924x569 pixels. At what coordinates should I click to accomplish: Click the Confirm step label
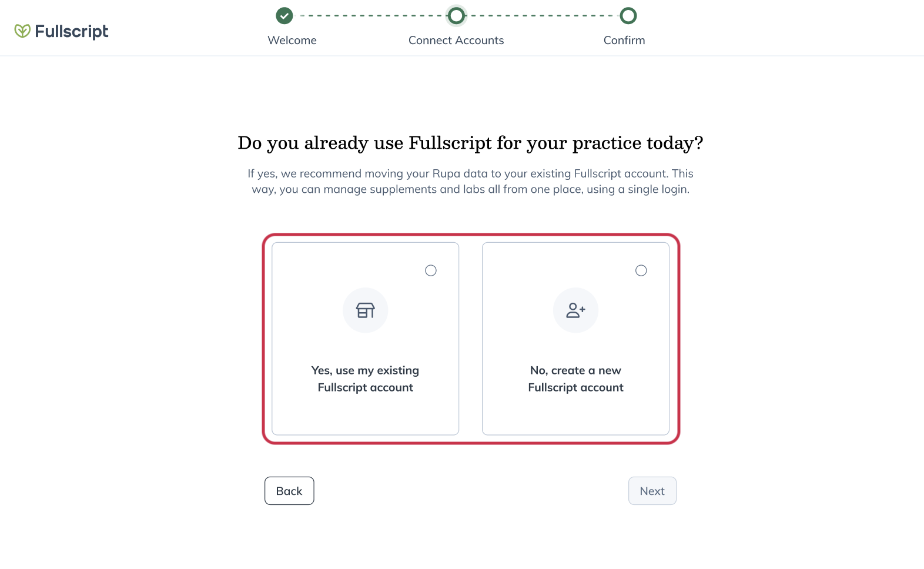[624, 40]
